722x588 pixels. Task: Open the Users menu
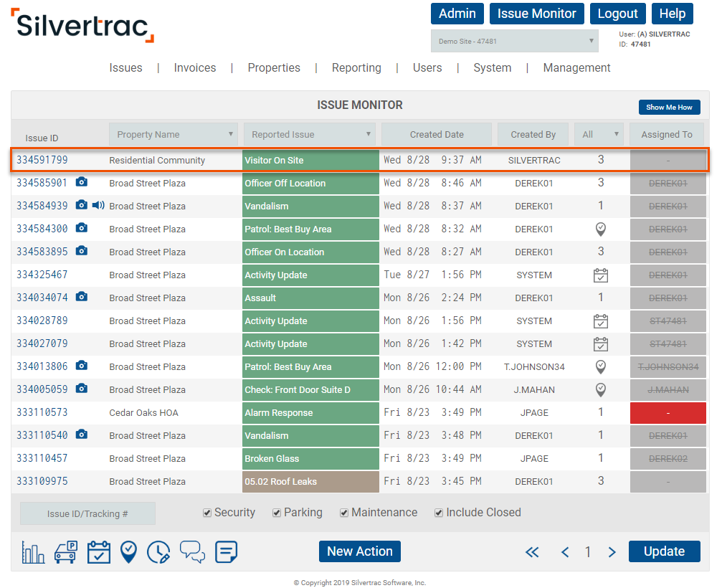pyautogui.click(x=427, y=67)
